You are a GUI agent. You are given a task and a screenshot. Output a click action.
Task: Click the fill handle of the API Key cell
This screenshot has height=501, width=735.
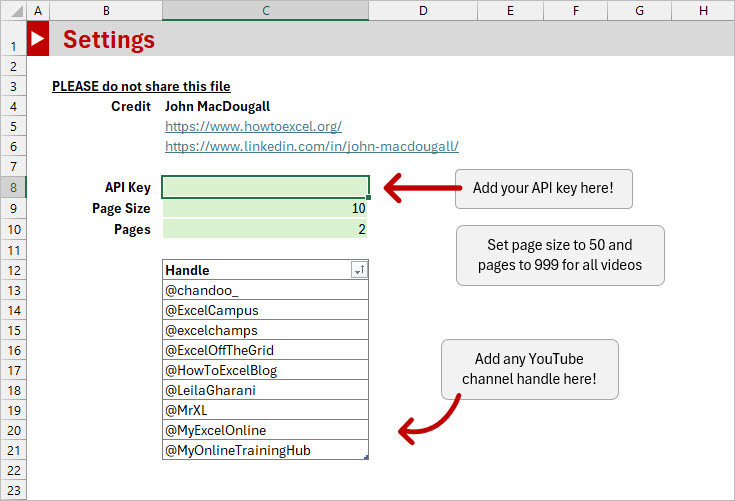[x=368, y=198]
